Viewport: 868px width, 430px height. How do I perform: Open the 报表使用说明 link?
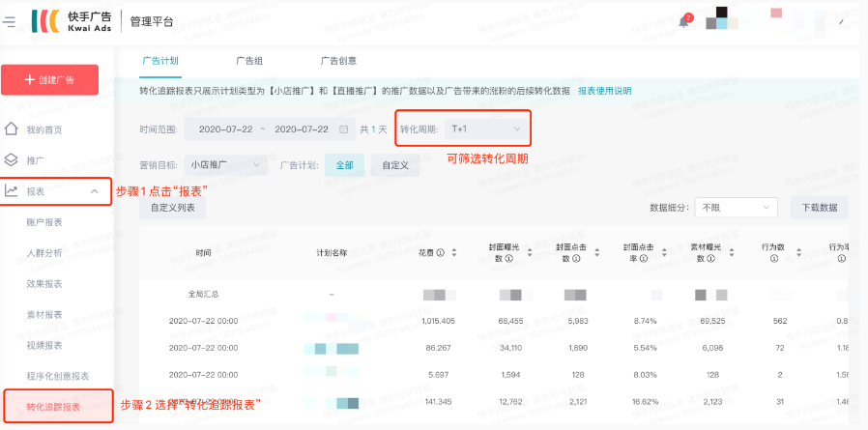tap(604, 91)
